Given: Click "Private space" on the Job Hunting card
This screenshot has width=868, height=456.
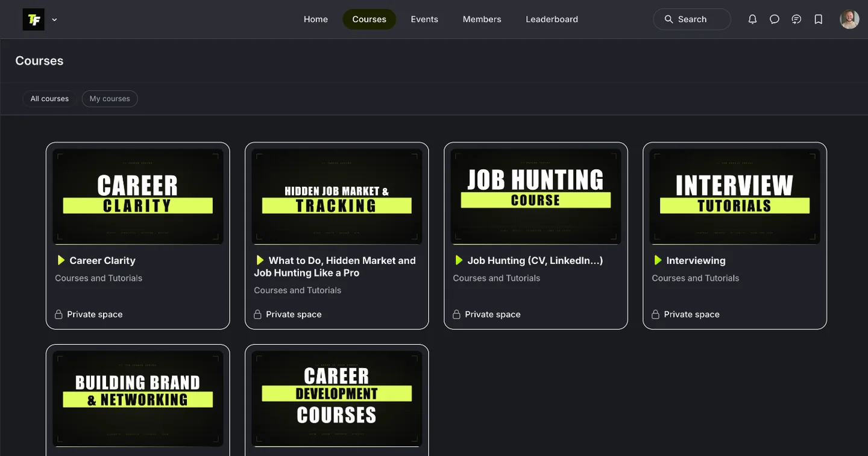Looking at the screenshot, I should (493, 314).
